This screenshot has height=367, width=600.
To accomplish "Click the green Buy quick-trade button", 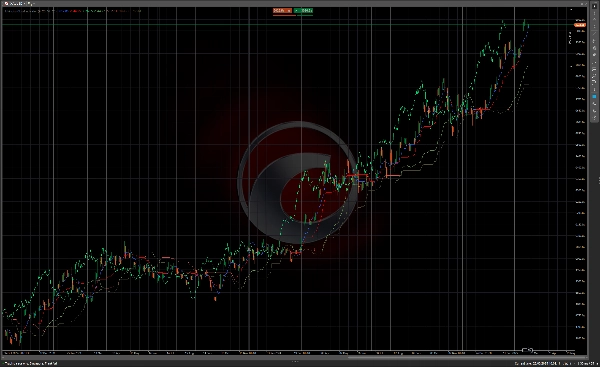I will point(304,11).
